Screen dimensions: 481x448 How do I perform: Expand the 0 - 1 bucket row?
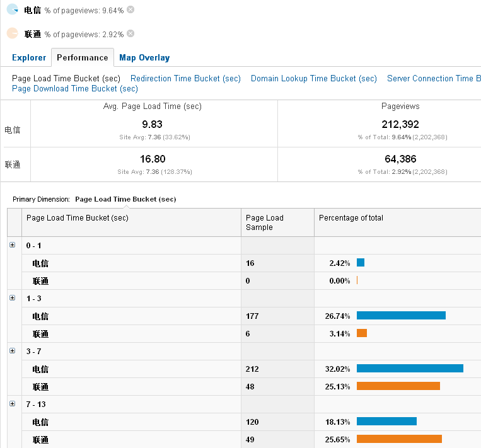(12, 244)
